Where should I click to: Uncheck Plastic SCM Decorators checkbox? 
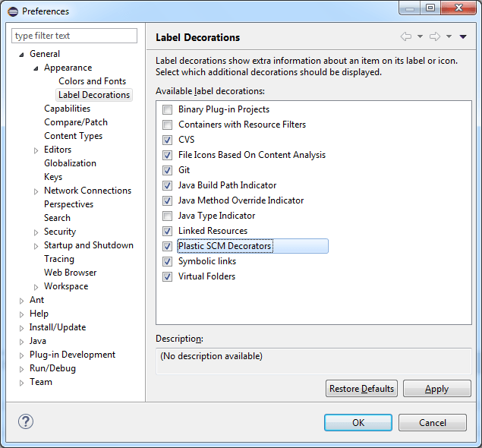167,246
